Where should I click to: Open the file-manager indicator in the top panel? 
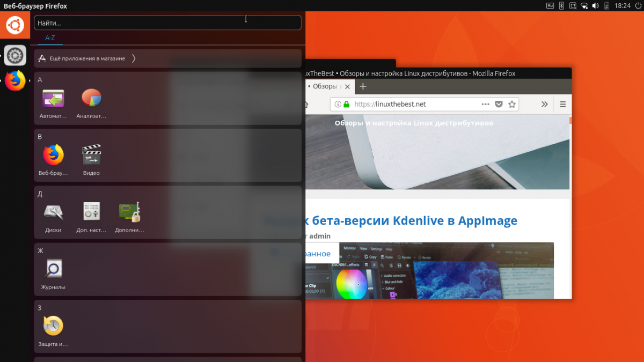573,5
